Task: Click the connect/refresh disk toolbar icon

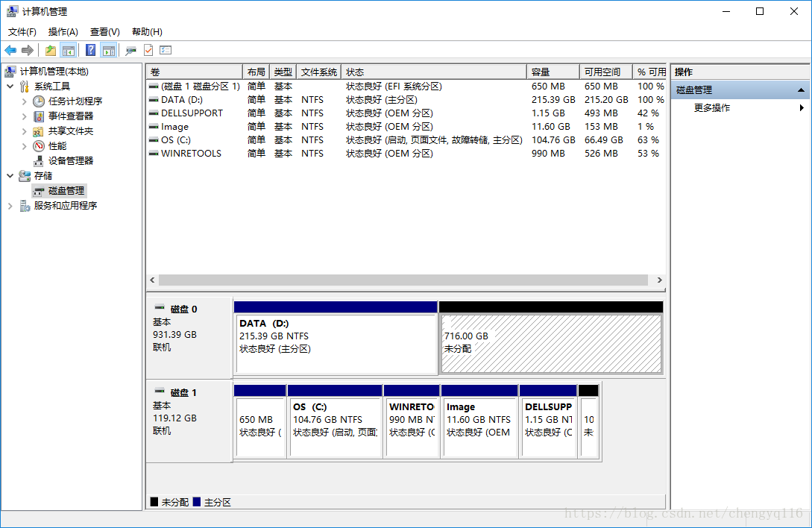Action: pos(131,50)
